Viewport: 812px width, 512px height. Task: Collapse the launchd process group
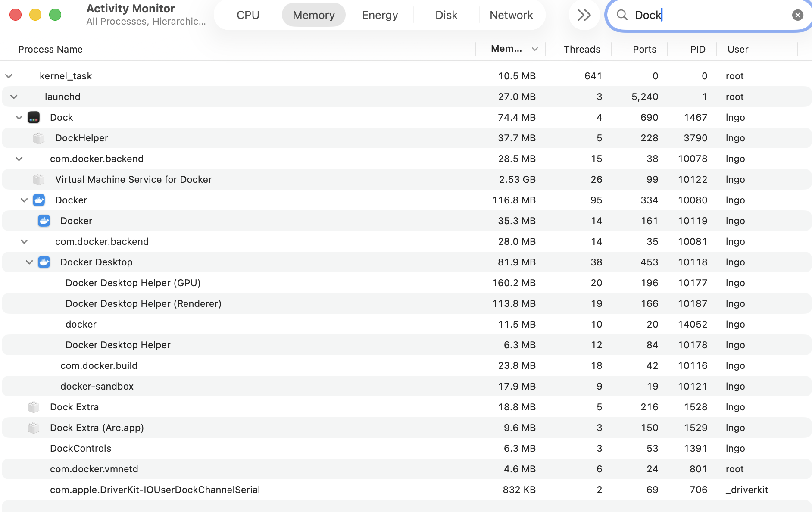(x=14, y=97)
